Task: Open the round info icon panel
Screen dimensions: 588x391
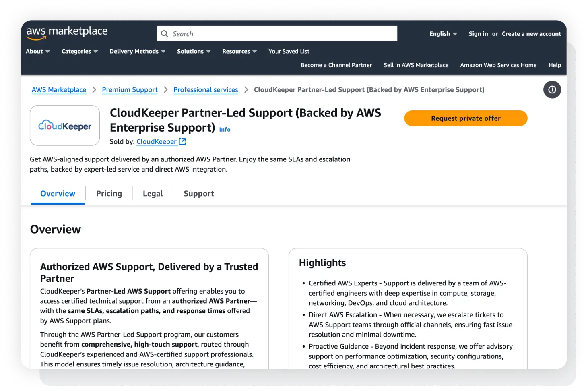Action: pos(552,90)
